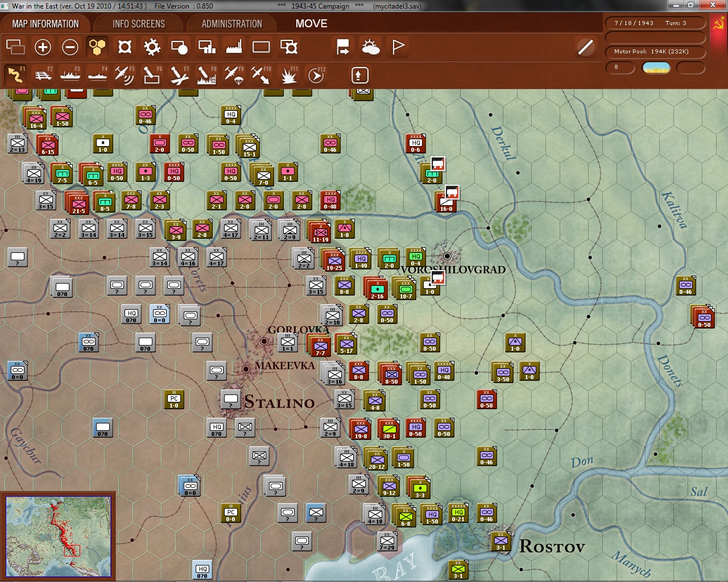Click the rectangle-with-gear toolbar icon
This screenshot has height=582, width=728.
(x=288, y=47)
